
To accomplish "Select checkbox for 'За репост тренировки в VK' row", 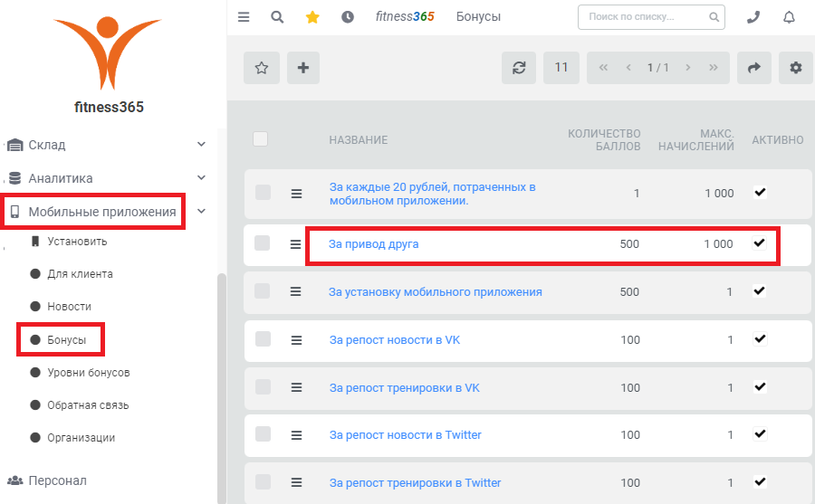I will tap(263, 386).
